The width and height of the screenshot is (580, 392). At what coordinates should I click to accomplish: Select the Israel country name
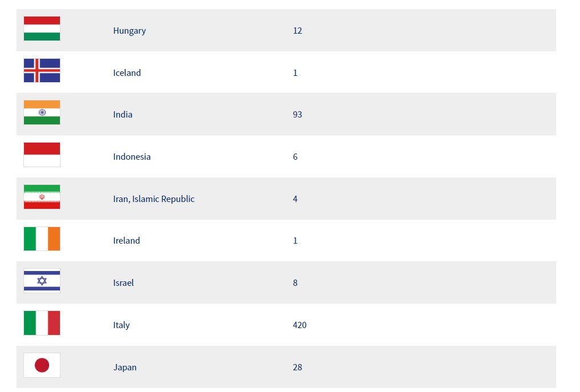(x=123, y=283)
